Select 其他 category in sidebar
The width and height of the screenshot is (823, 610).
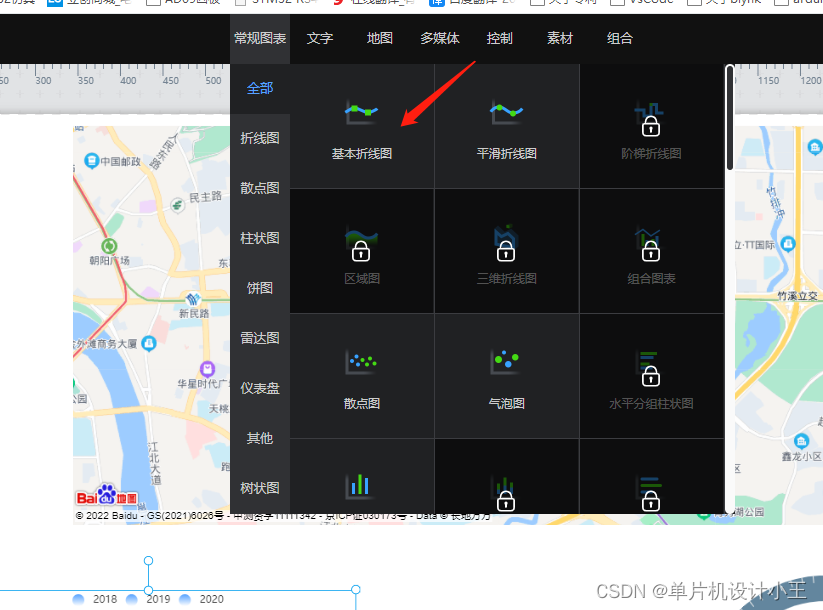(260, 438)
